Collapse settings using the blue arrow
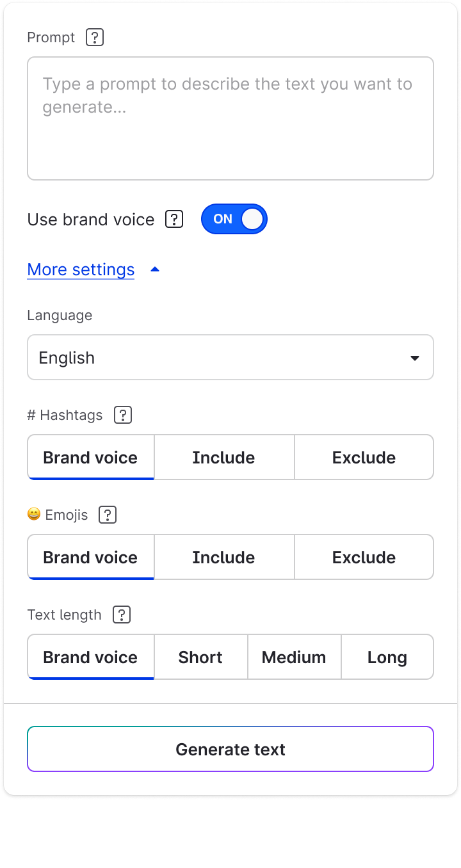461x868 pixels. pos(154,270)
